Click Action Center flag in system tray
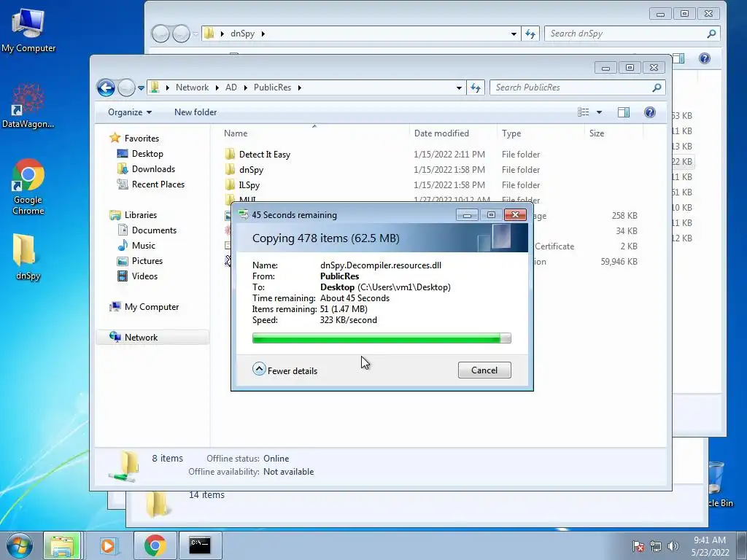Screen dimensions: 747x560 click(638, 546)
